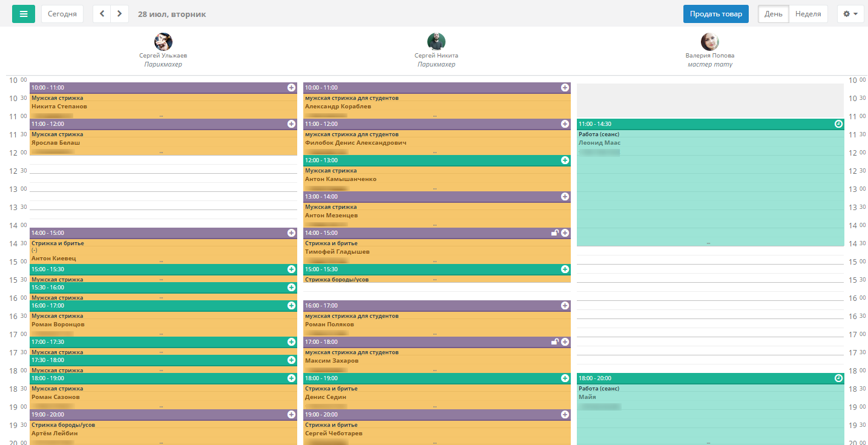
Task: Click plus icon on Ярослав Белаш 11:00 appointment
Action: pos(291,124)
